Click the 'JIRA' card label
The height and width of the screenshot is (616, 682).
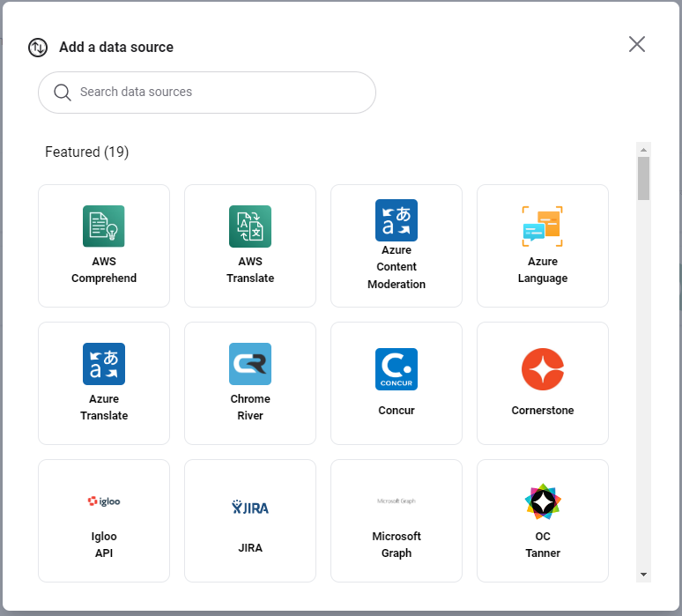coord(250,547)
